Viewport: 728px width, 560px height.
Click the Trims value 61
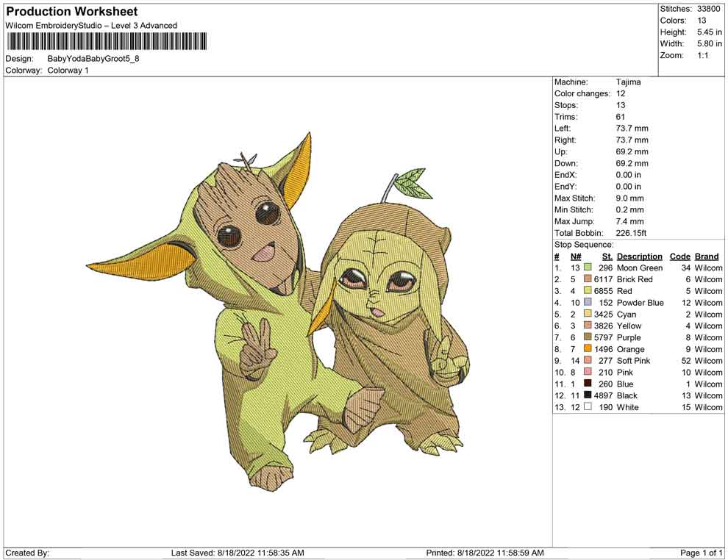click(621, 117)
